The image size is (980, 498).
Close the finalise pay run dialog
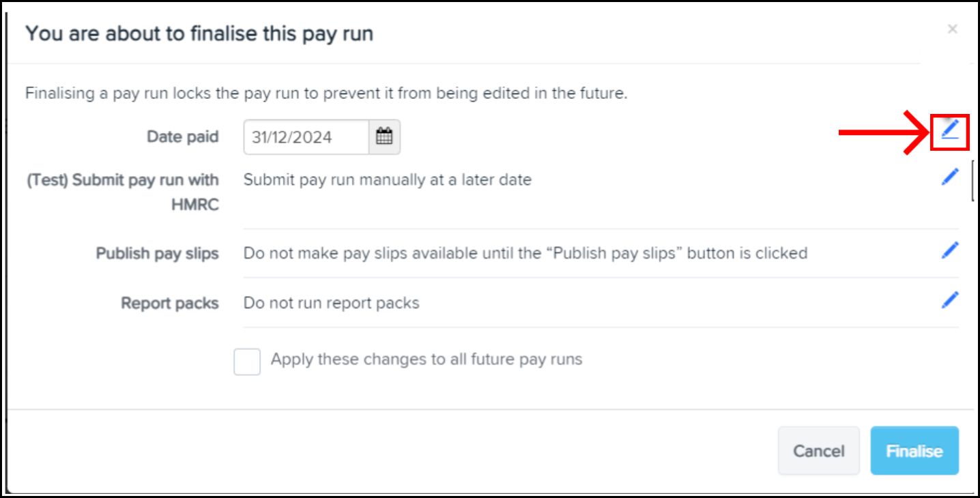[x=952, y=29]
